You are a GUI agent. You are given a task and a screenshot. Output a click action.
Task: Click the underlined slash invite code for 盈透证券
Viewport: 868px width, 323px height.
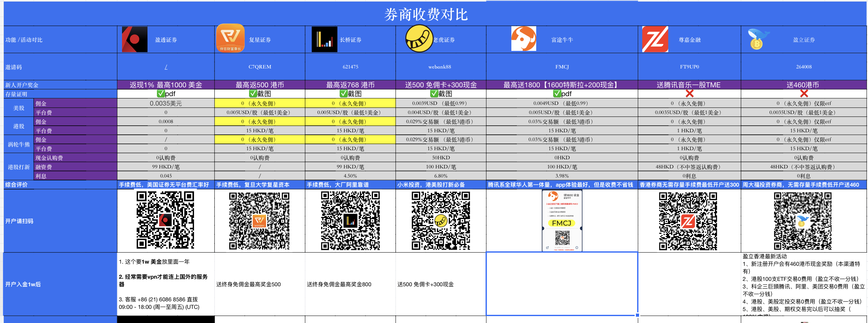pyautogui.click(x=166, y=67)
